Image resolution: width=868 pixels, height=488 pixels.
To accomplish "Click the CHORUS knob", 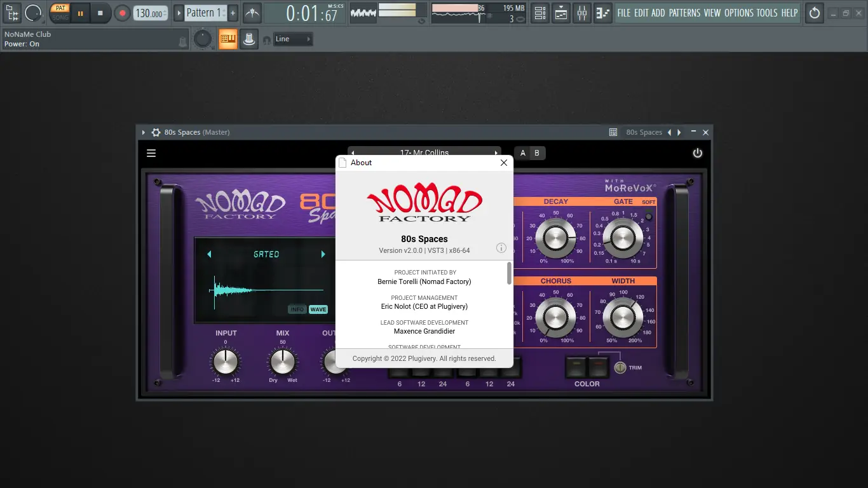I will pos(555,318).
